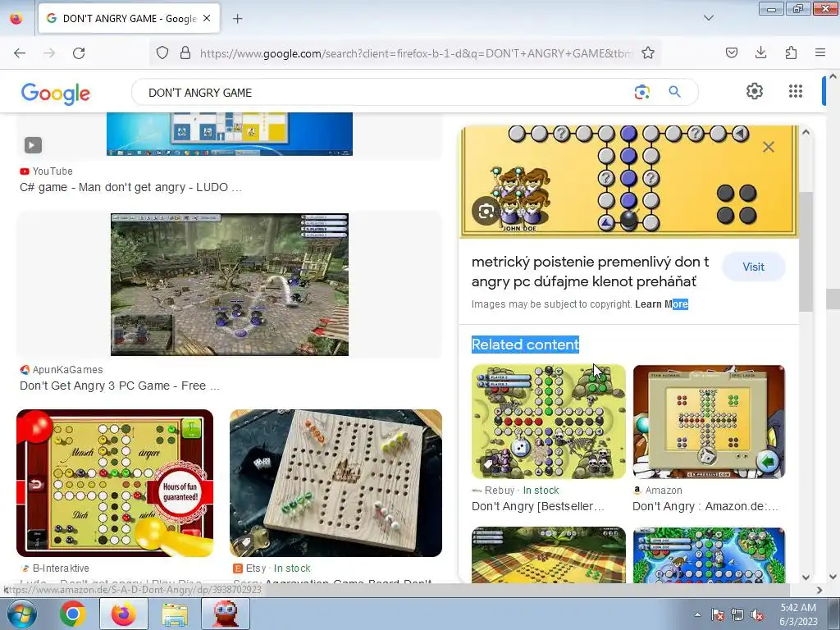Open the extensions puzzle icon
840x630 pixels.
791,52
